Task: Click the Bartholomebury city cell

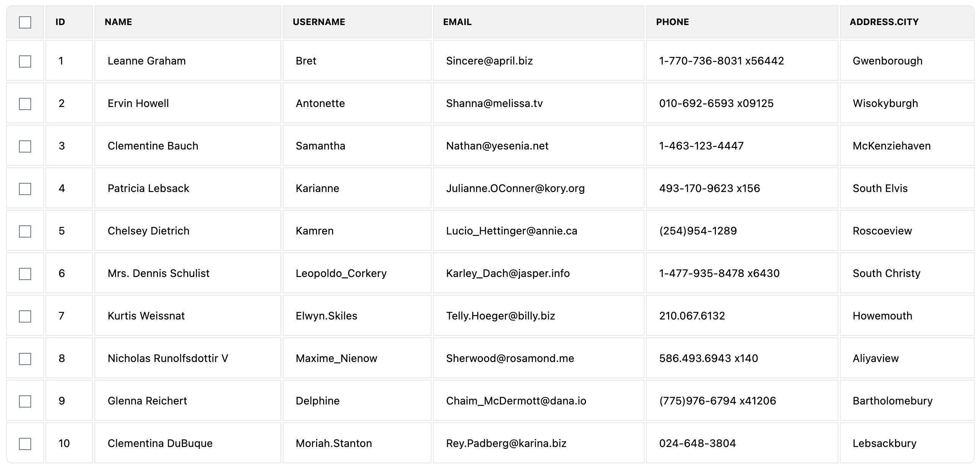Action: click(907, 401)
